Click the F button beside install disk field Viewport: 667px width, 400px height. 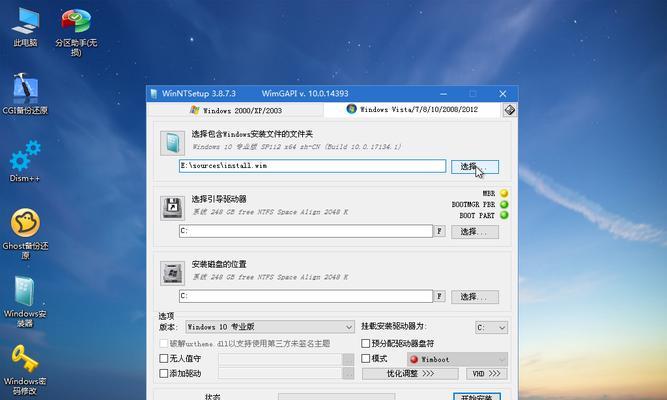point(439,296)
